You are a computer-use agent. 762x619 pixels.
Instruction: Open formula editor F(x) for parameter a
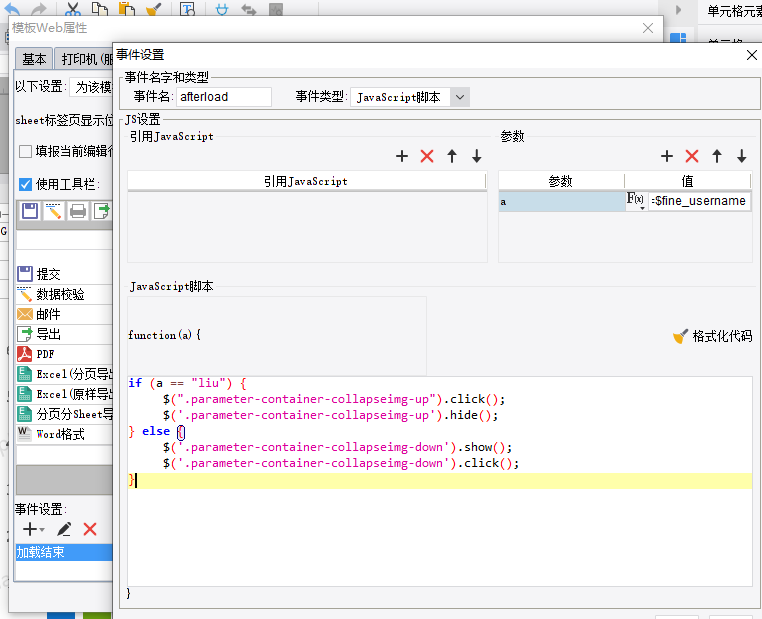636,200
